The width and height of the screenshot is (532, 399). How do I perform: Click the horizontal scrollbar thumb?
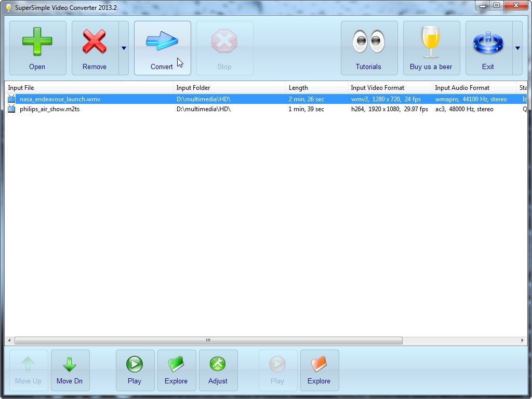tap(208, 340)
